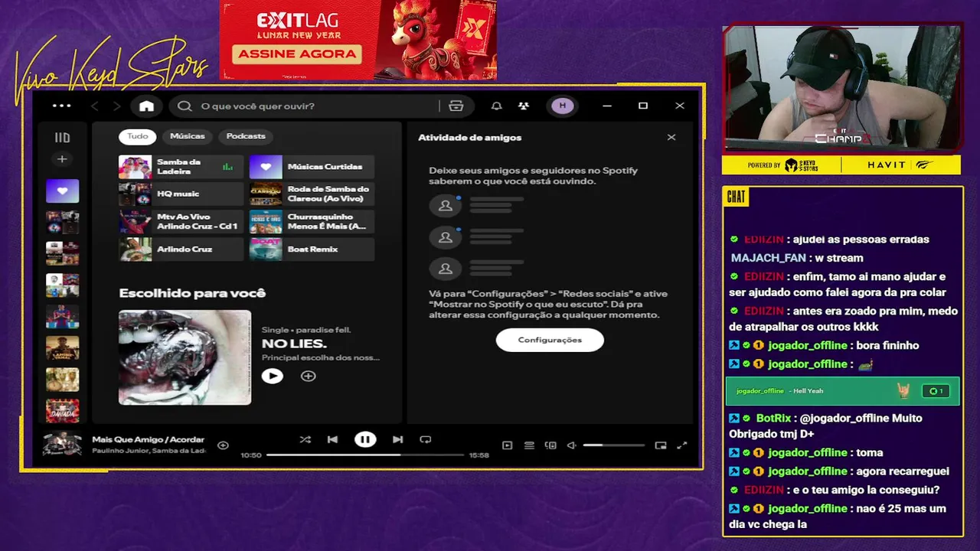Open the miniplayer icon
980x551 pixels.
[x=661, y=445]
